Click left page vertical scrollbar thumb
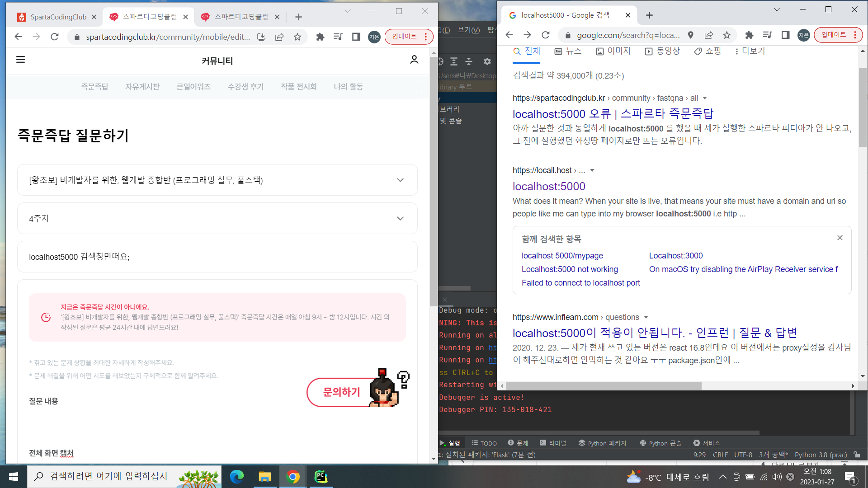 pos(433,181)
